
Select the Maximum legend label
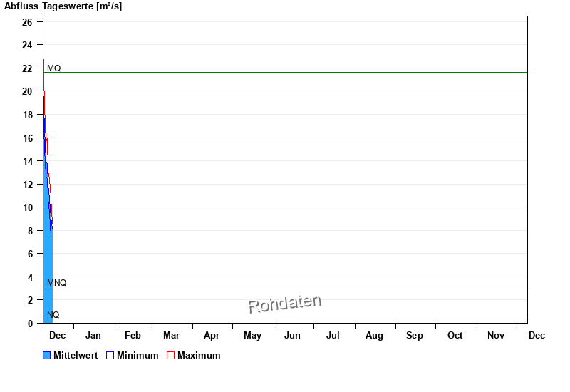pos(199,356)
